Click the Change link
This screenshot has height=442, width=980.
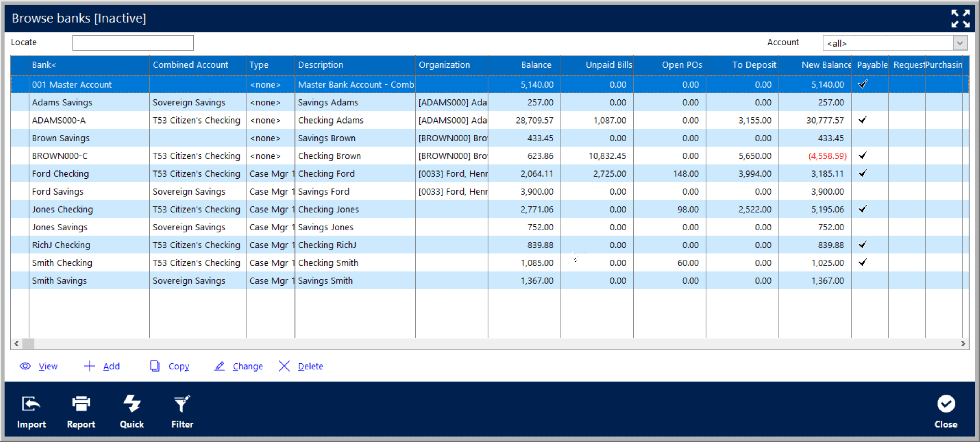[x=247, y=366]
